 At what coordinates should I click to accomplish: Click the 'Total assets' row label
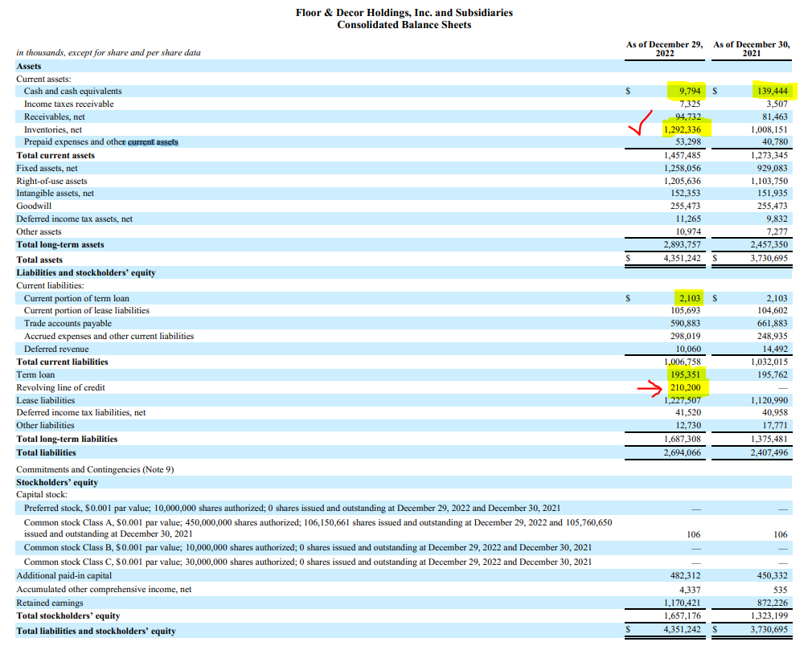pyautogui.click(x=39, y=260)
